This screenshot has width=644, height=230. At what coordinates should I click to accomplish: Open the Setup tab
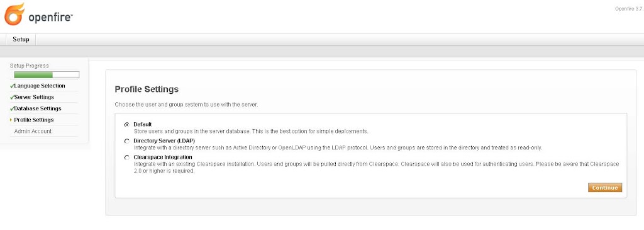click(21, 40)
